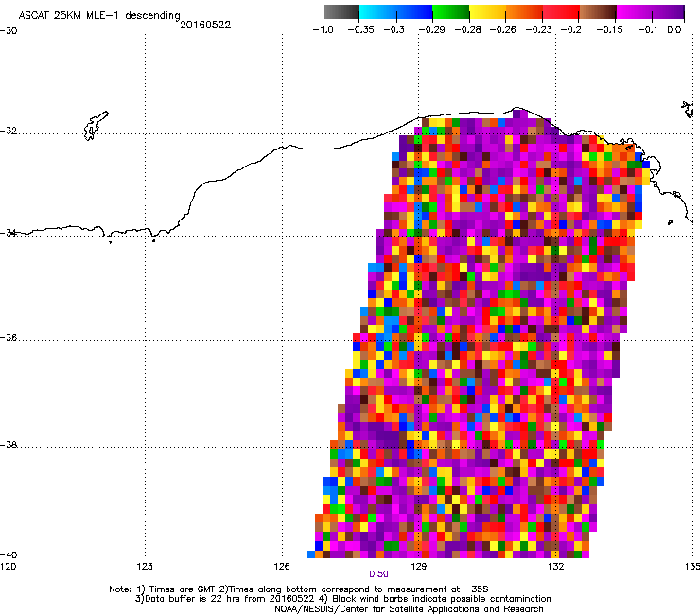Click the legend value -0.2
Viewport: 700px width, 615px height.
[x=571, y=30]
